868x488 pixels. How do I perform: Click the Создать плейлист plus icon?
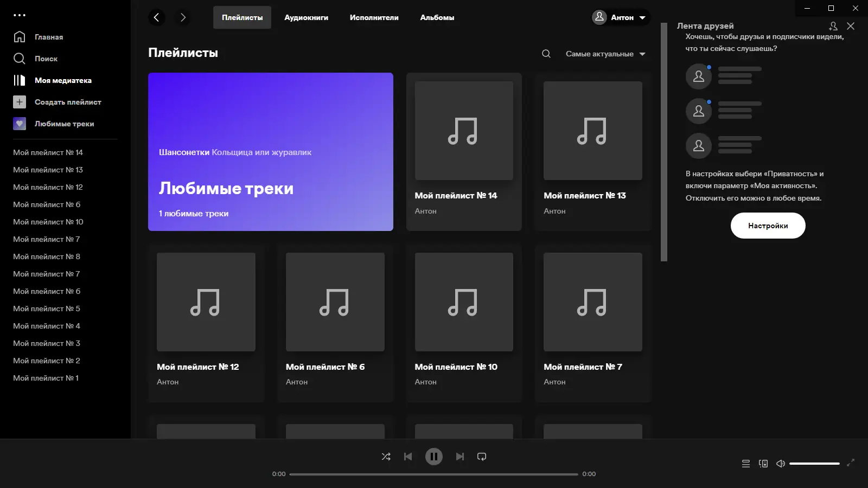[20, 102]
